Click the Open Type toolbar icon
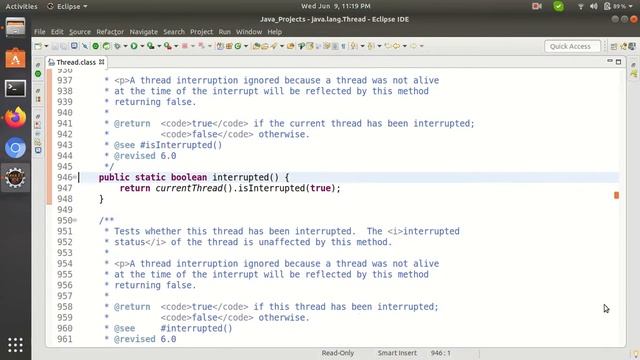Screen dimensions: 640x360 click(x=256, y=46)
